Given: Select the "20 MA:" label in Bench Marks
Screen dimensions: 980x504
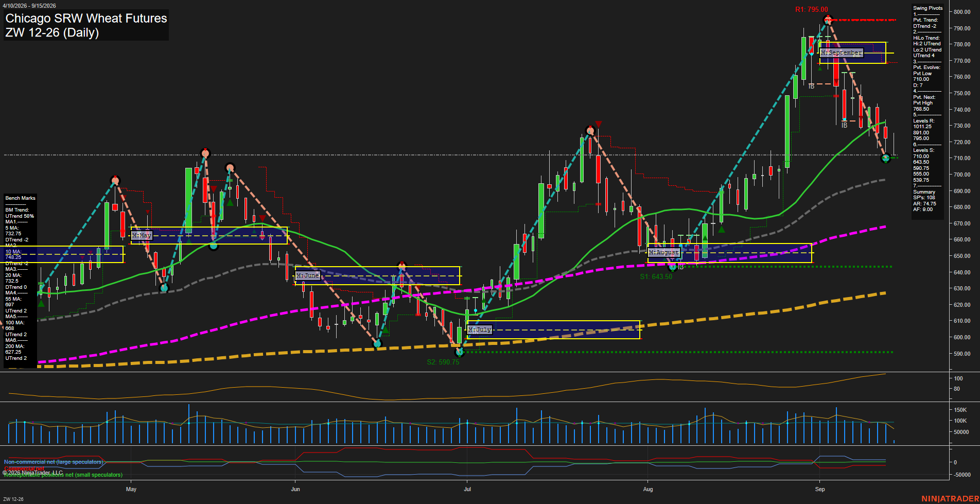Looking at the screenshot, I should 13,275.
